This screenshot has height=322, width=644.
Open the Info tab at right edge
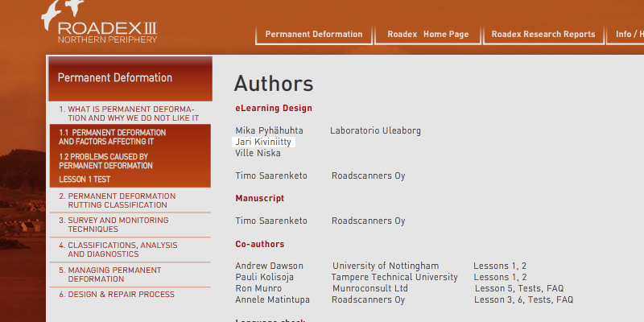point(625,35)
